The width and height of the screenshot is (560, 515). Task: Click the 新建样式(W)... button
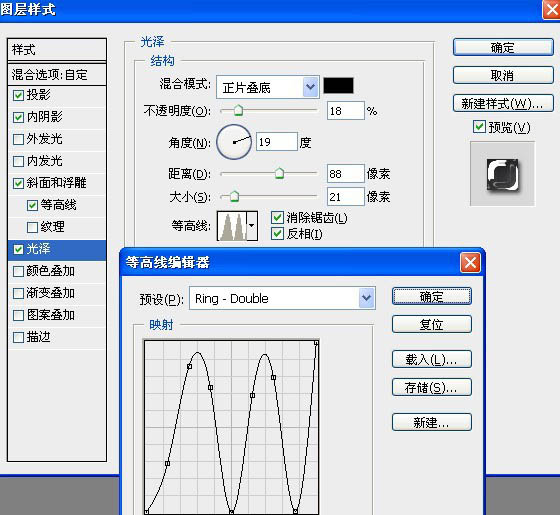coord(503,104)
